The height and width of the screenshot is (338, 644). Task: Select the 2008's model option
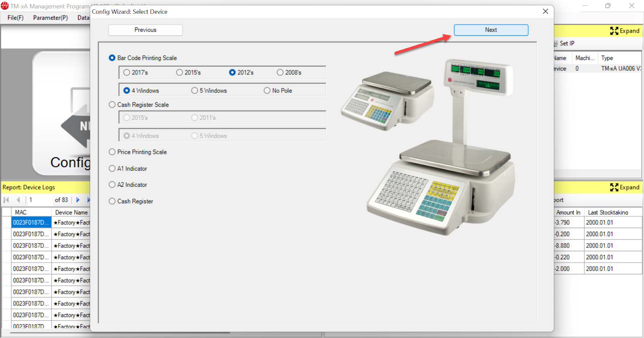(280, 72)
